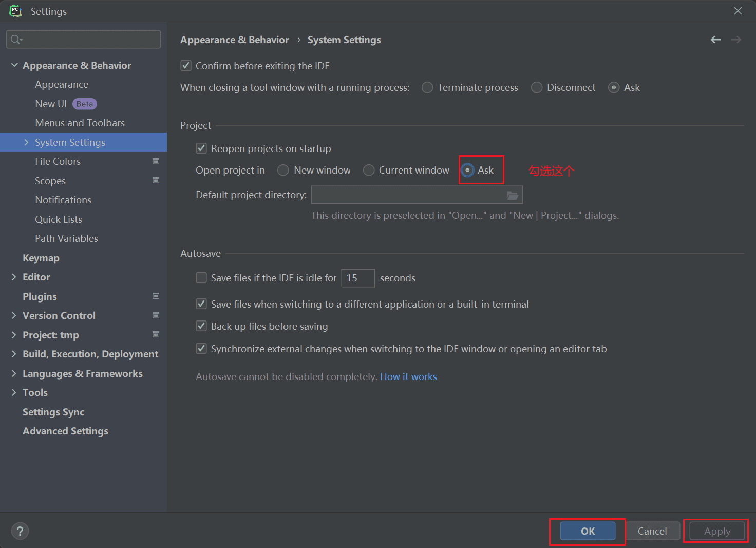Click the settings search field

point(83,40)
